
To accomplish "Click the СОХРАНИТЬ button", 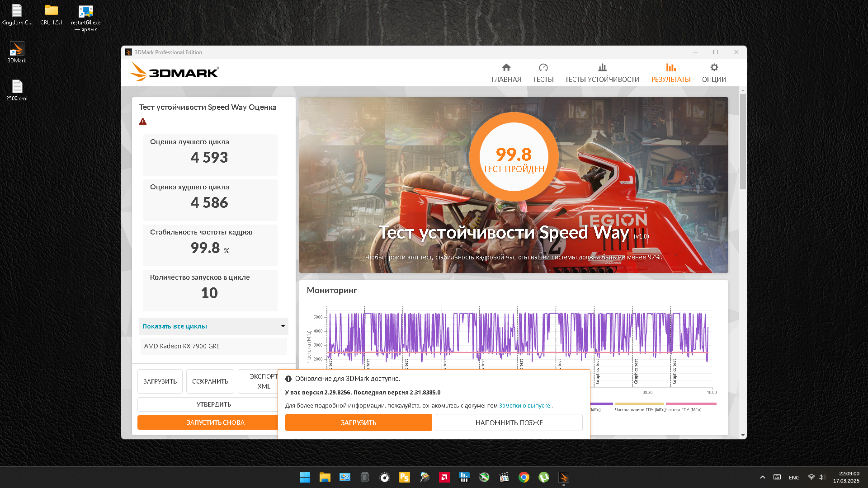I will (x=210, y=381).
